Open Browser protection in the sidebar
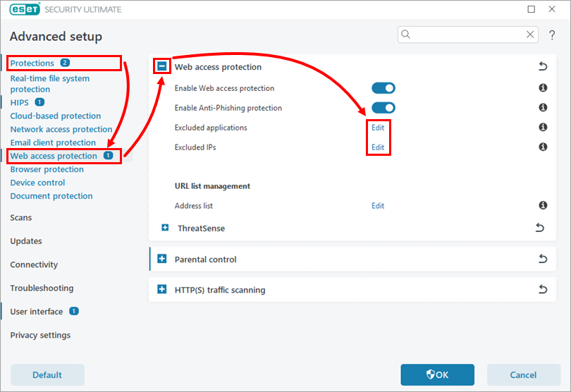571x392 pixels. (x=47, y=169)
